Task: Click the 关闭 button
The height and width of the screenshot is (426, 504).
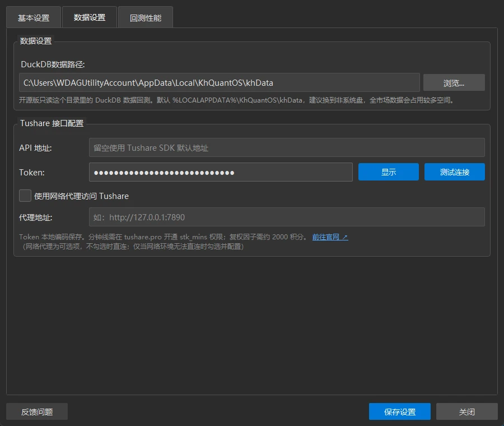Action: point(466,411)
